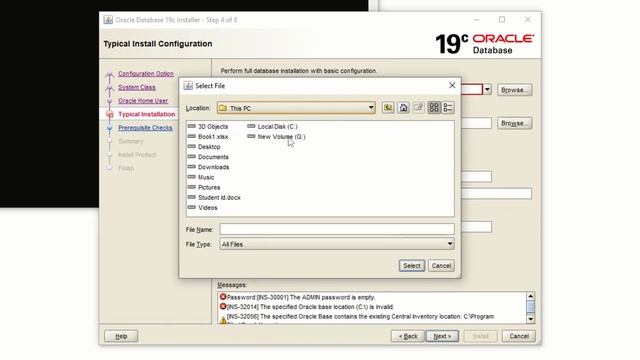The width and height of the screenshot is (640, 360).
Task: Click the lower Browse button in installer
Action: click(x=514, y=123)
